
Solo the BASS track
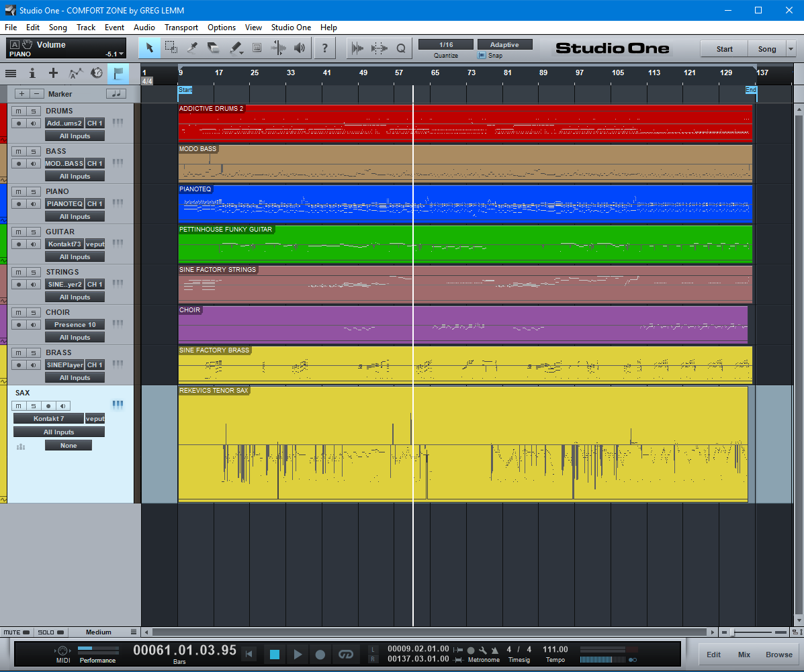tap(34, 152)
